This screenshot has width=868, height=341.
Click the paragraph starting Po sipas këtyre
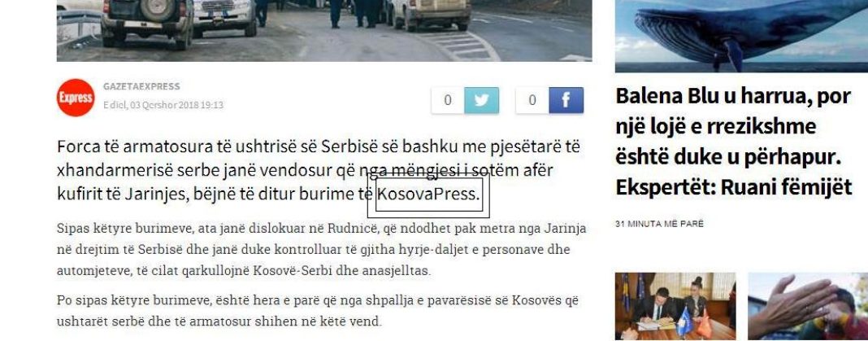tap(317, 311)
